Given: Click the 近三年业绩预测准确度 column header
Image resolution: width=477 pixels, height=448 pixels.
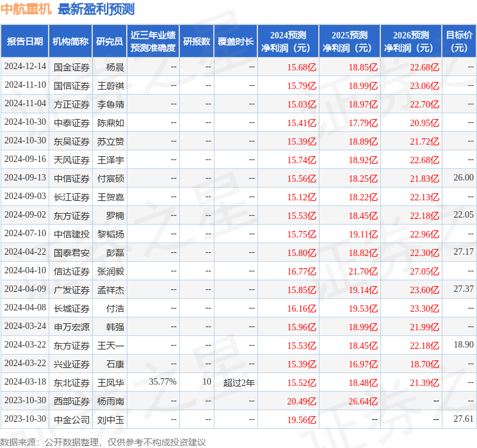Looking at the screenshot, I should click(x=153, y=42).
